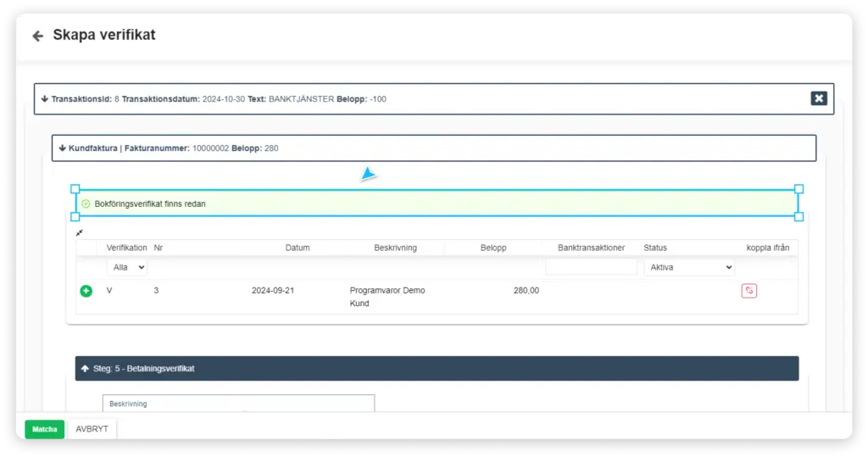Open the Alla verification filter dropdown
Image resolution: width=868 pixels, height=457 pixels.
point(126,268)
